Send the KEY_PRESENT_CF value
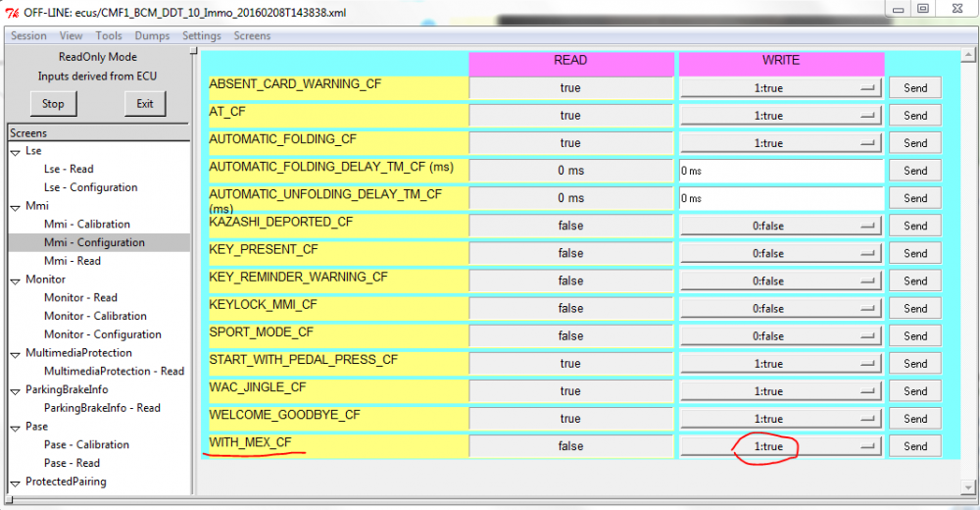980x510 pixels. (915, 253)
